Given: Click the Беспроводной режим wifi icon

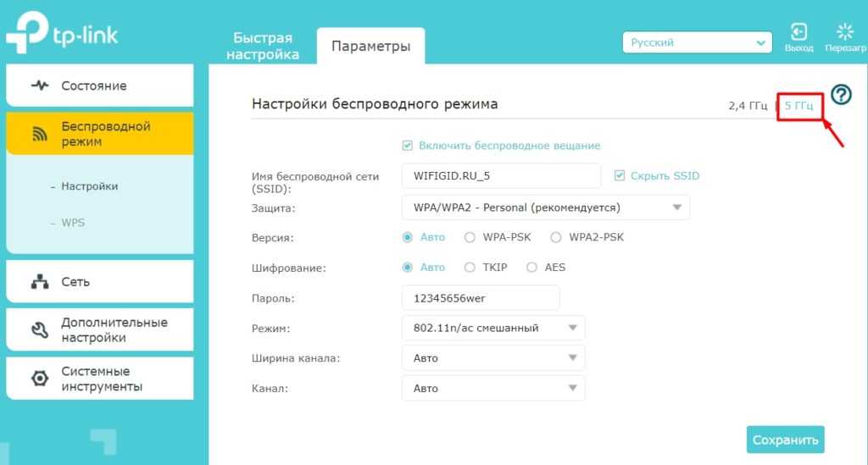Looking at the screenshot, I should tap(39, 134).
